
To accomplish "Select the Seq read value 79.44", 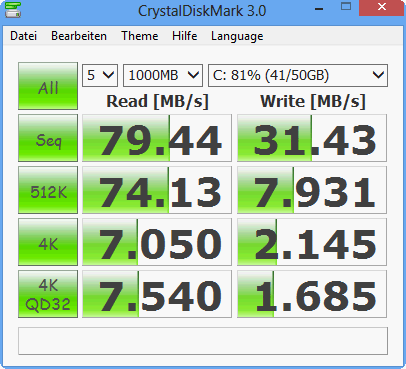I will pos(157,138).
